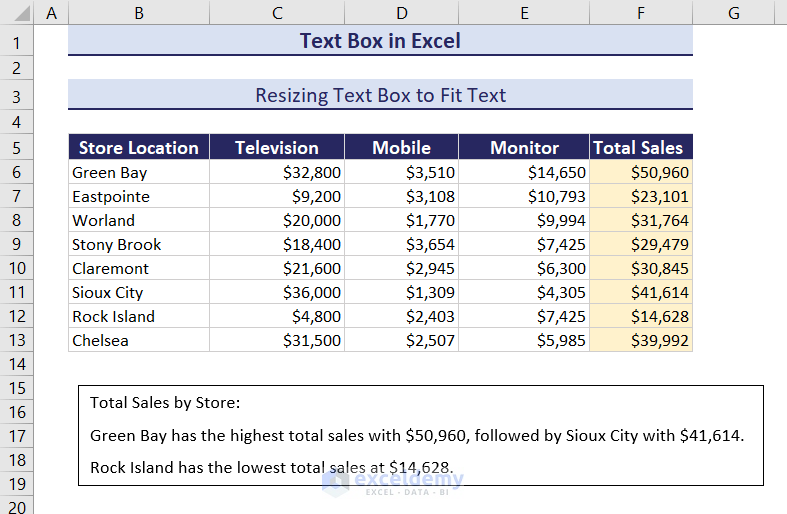The image size is (787, 514).
Task: Click the "Worland" store cell
Action: point(139,220)
